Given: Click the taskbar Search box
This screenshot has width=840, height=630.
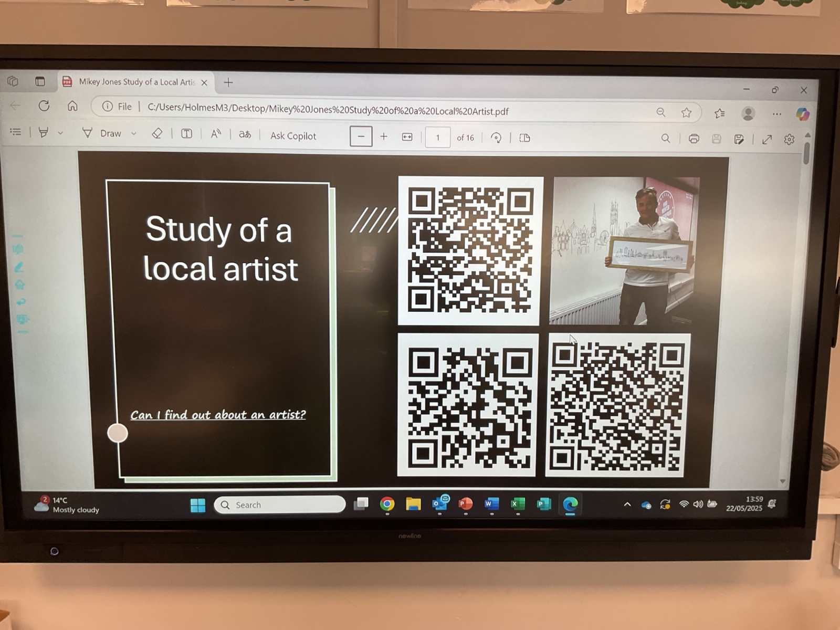Looking at the screenshot, I should coord(279,505).
